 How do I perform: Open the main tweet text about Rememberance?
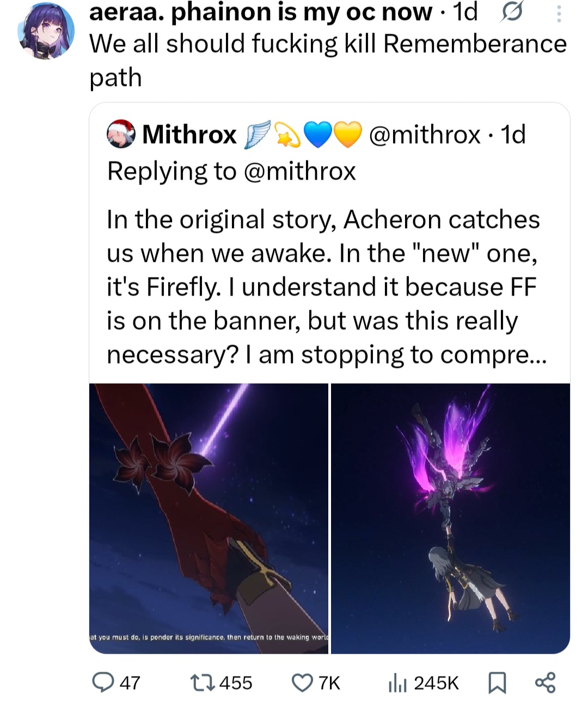(328, 60)
